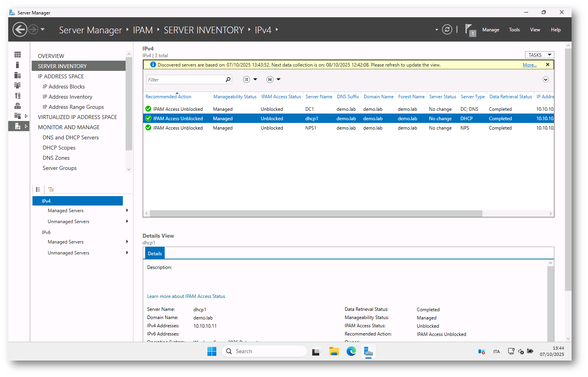Open File Explorer from the taskbar

(x=334, y=351)
